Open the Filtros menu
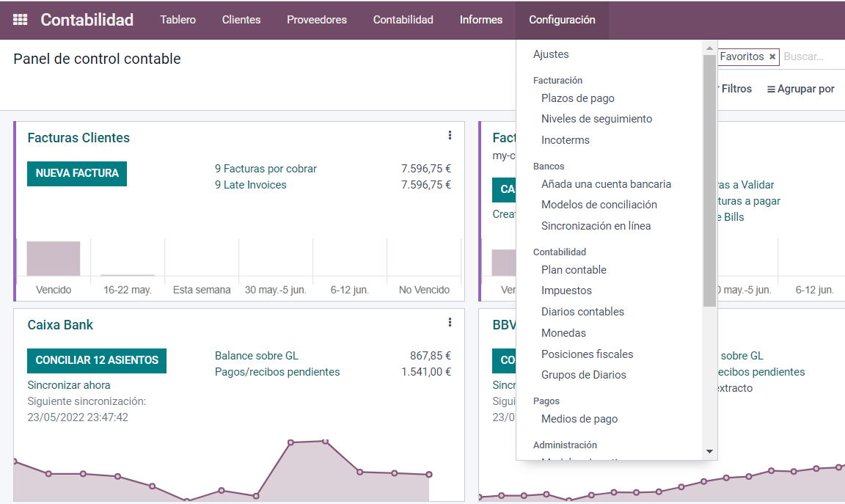The width and height of the screenshot is (845, 504). (736, 88)
